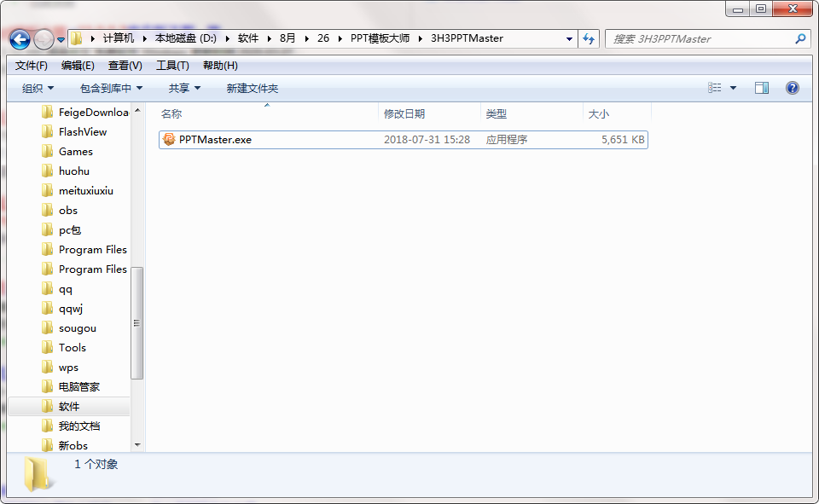Toggle the preview pane
This screenshot has width=819, height=504.
pos(762,88)
